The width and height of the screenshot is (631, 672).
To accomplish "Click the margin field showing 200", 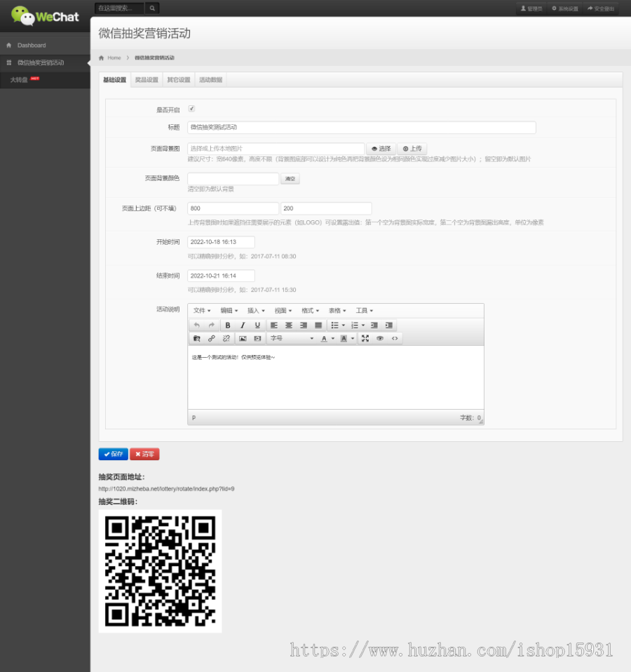I will point(326,208).
